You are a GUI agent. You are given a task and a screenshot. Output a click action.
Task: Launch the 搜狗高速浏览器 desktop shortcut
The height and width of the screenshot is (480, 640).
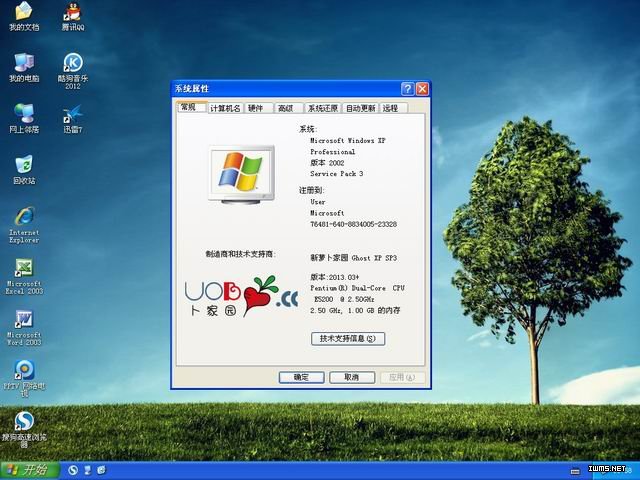click(24, 429)
